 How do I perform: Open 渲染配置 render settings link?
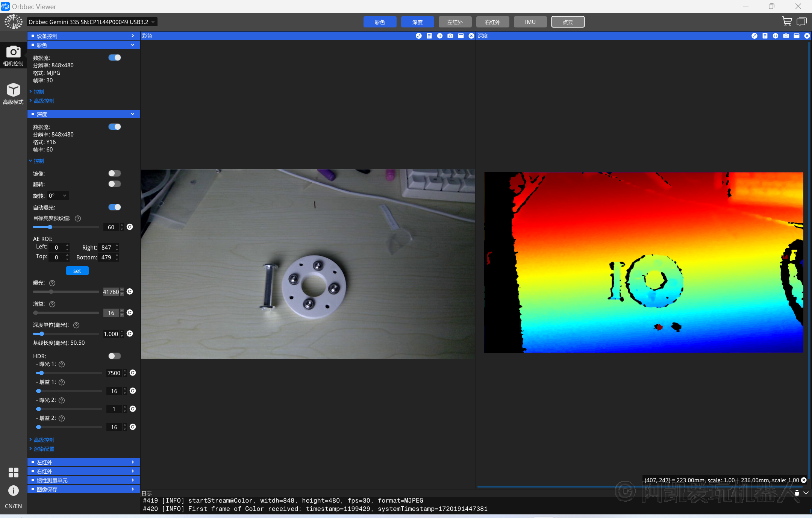(44, 449)
